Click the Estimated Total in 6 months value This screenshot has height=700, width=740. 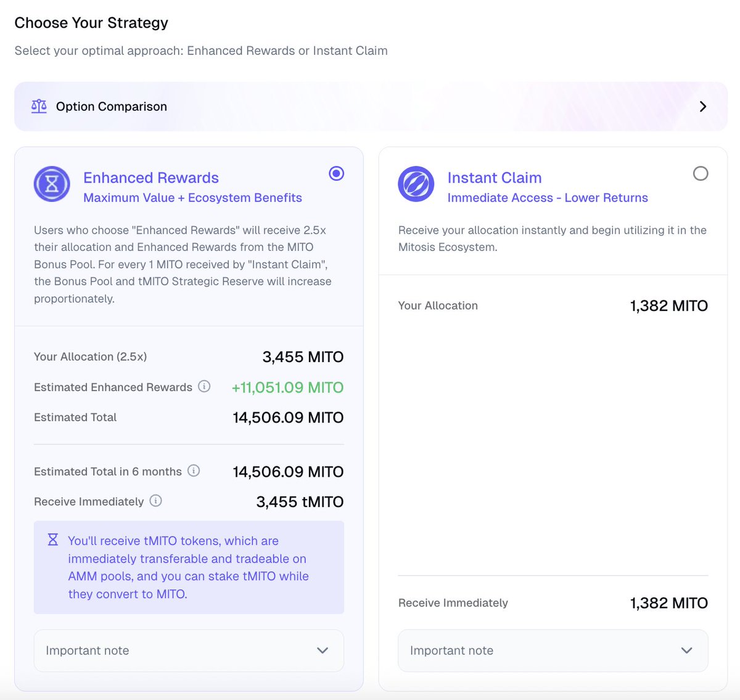tap(288, 472)
